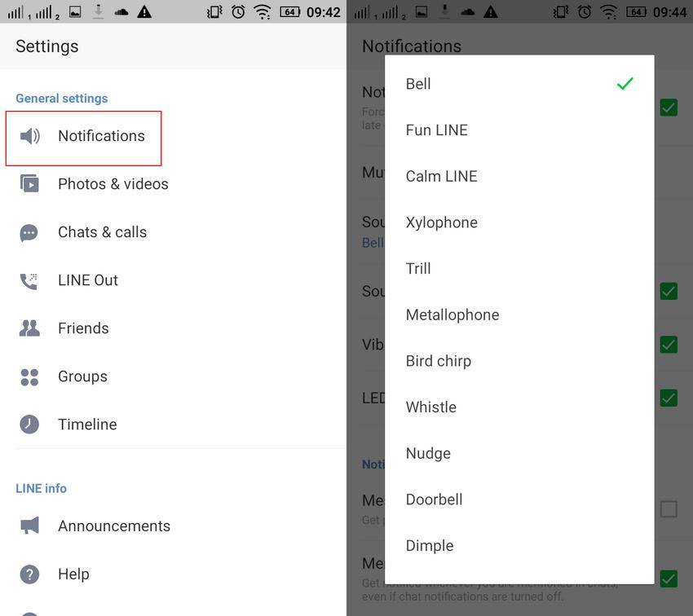
Task: Tap the Timeline clock icon
Action: pos(29,425)
